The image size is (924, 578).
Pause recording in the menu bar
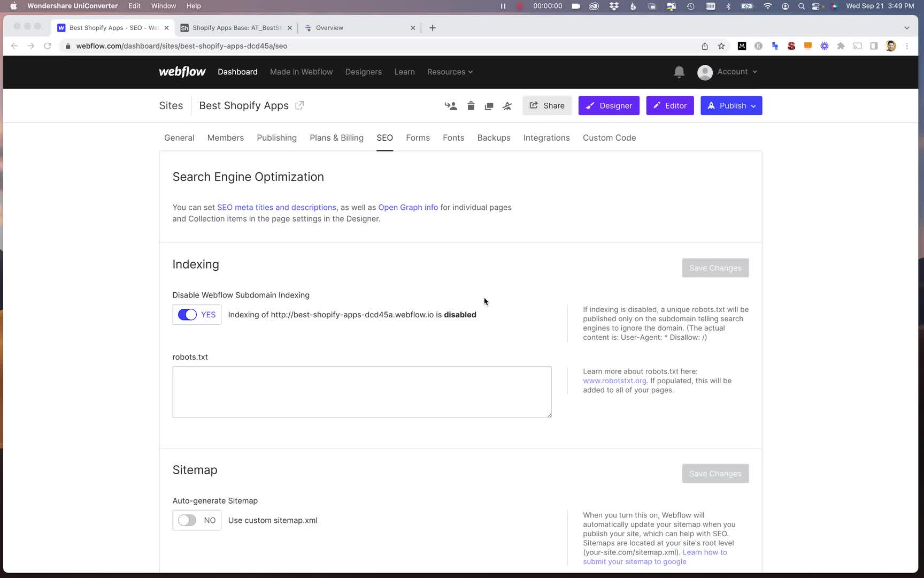503,6
